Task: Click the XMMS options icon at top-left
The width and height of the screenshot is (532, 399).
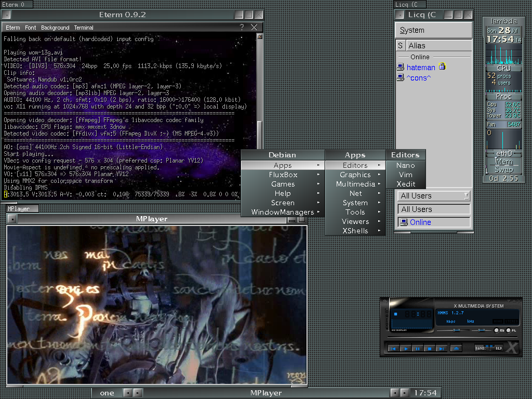Action: pyautogui.click(x=385, y=301)
